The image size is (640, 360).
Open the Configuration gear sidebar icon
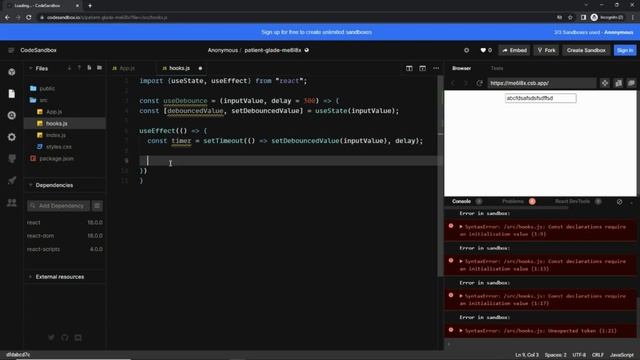click(x=11, y=137)
